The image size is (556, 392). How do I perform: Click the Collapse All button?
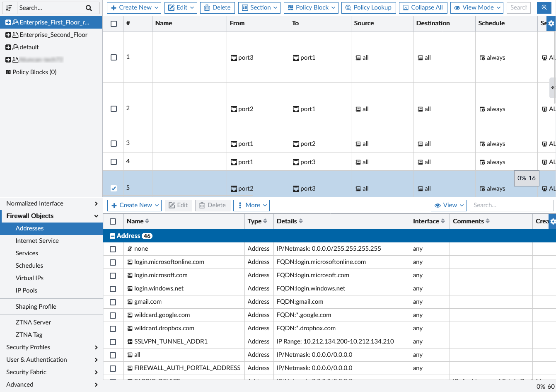(423, 7)
